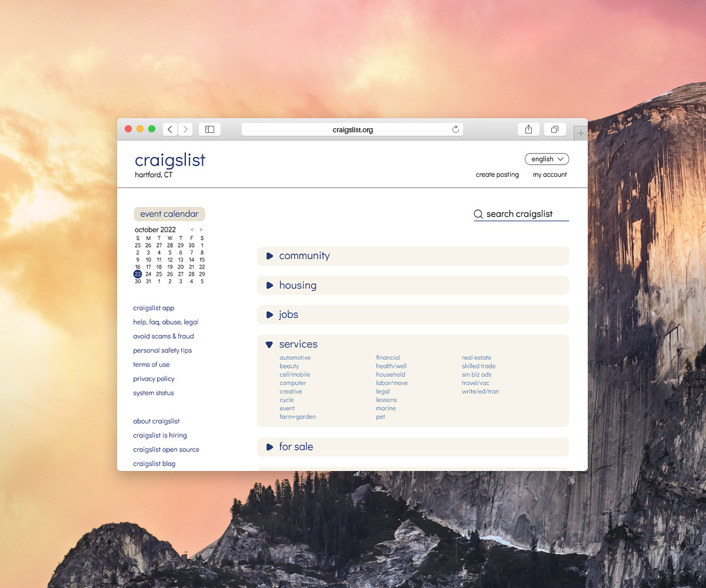Open cell/mobile services category
Image resolution: width=706 pixels, height=588 pixels.
(x=295, y=375)
